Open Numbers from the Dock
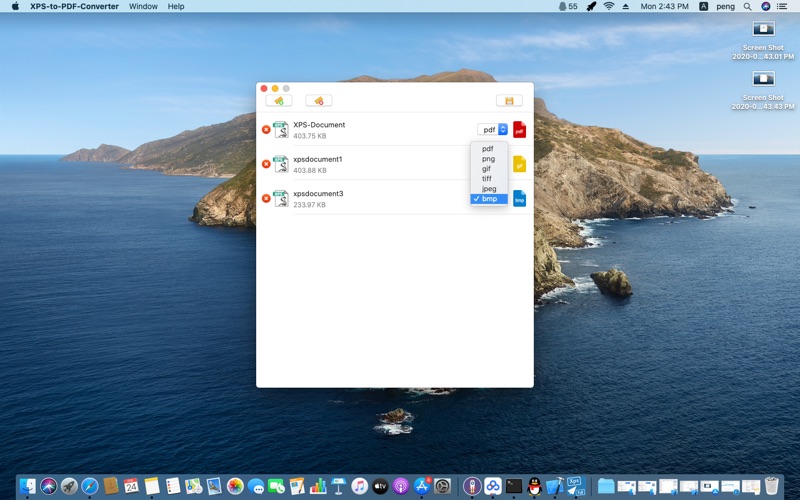 click(x=318, y=486)
